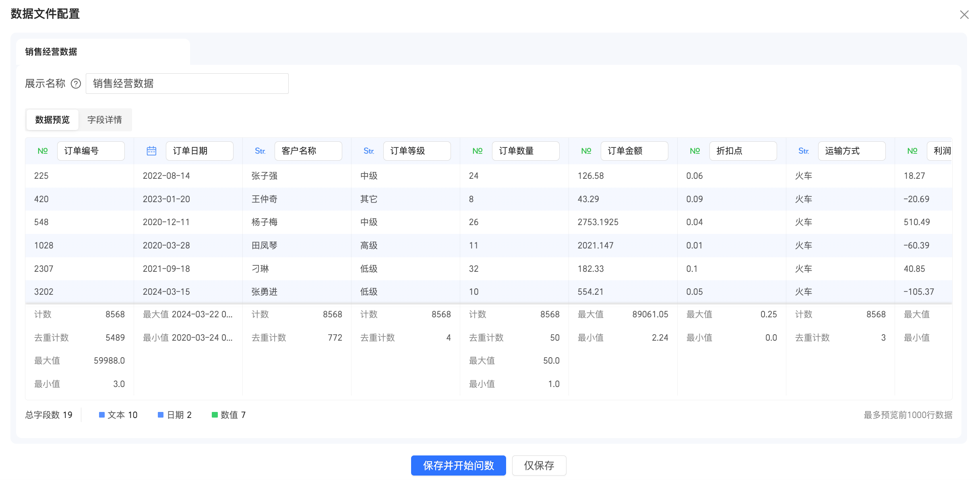Screen dimensions: 980x480
Task: Edit the 订单数量 column name field
Action: pos(526,151)
